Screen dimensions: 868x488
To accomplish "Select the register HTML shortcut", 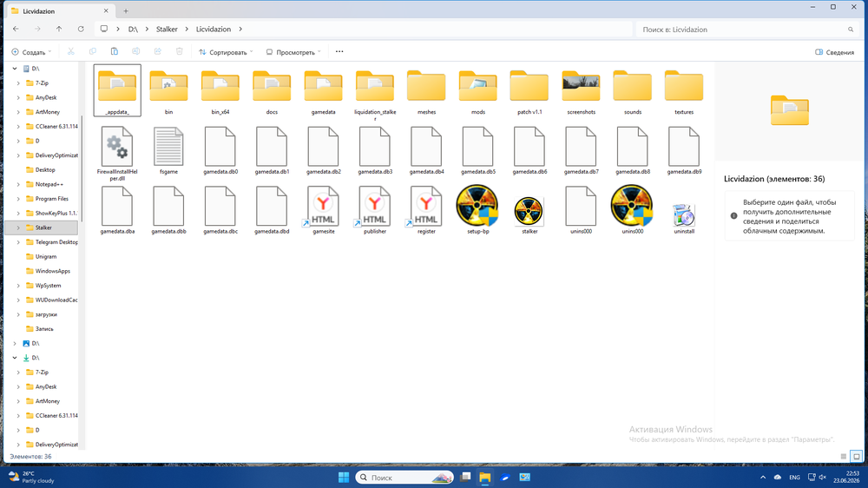I will pos(425,207).
